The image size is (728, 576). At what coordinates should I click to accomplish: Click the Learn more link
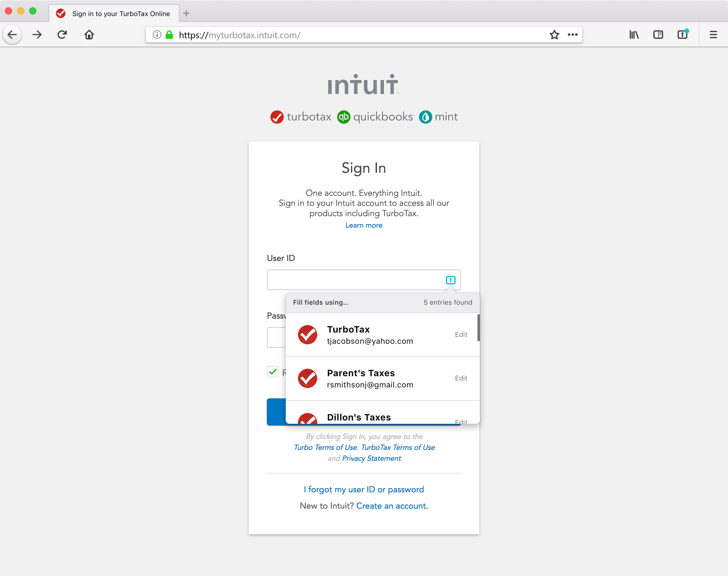tap(363, 225)
